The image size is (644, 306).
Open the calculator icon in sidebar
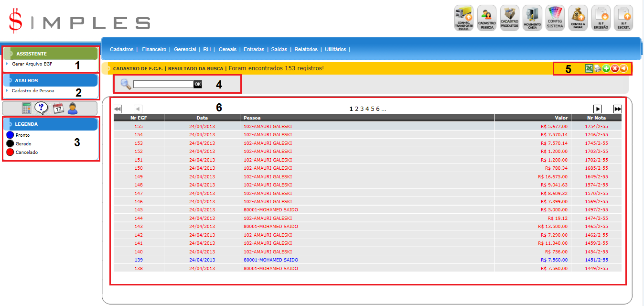27,109
